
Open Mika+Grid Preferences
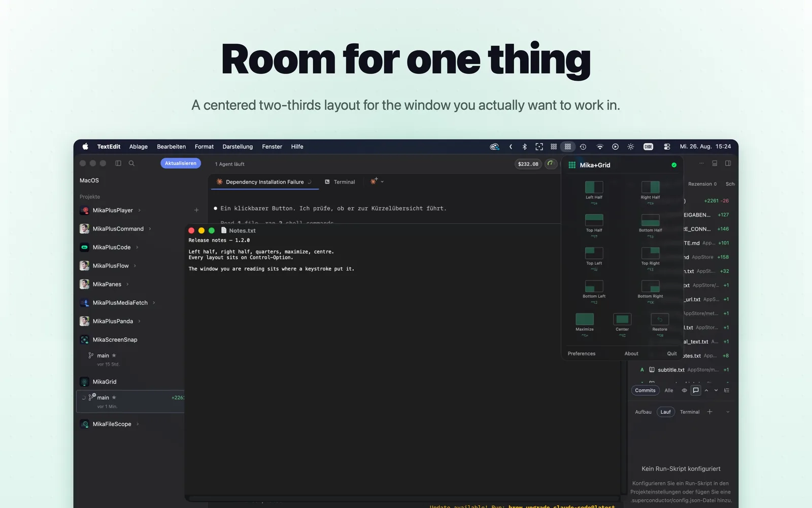[x=582, y=354]
